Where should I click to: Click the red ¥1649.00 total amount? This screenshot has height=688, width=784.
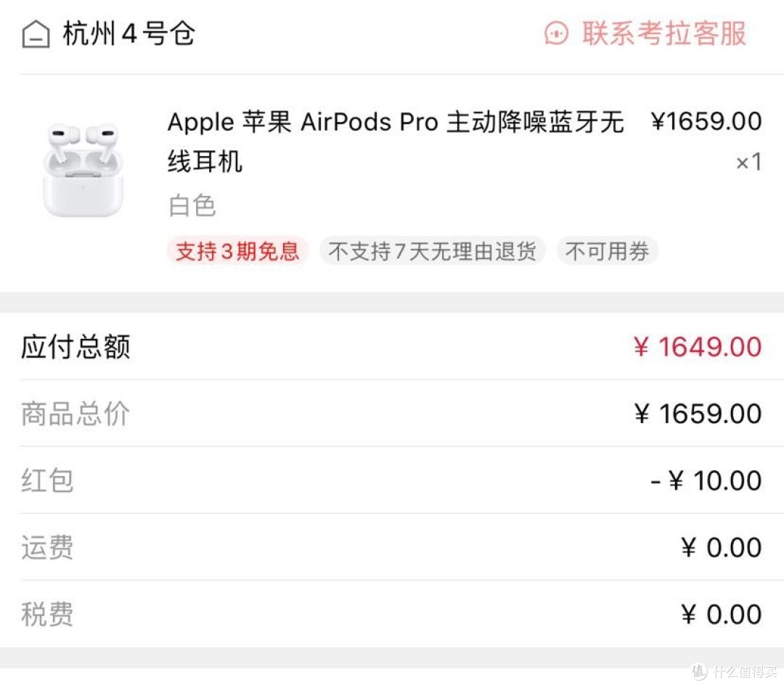698,347
